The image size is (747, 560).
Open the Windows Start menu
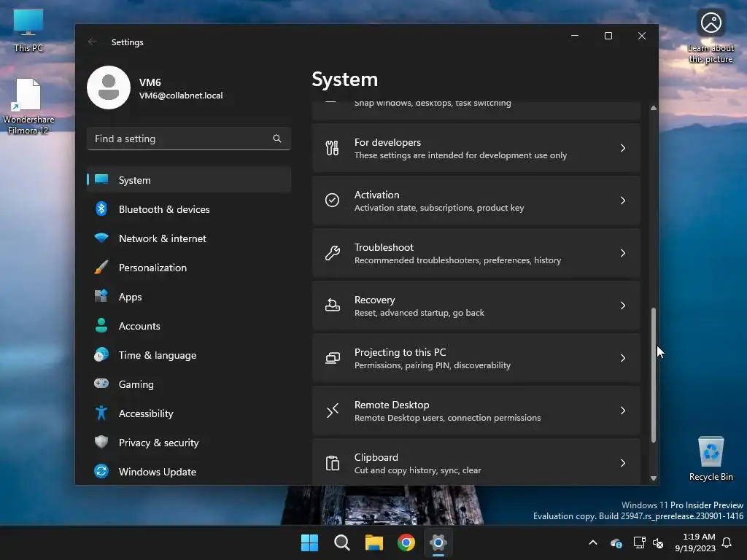coord(309,542)
